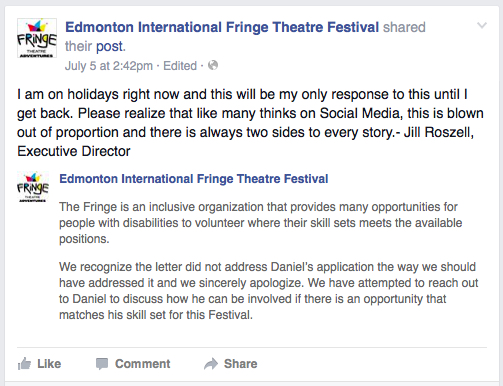Click the word "shared" in the post header

(x=404, y=27)
